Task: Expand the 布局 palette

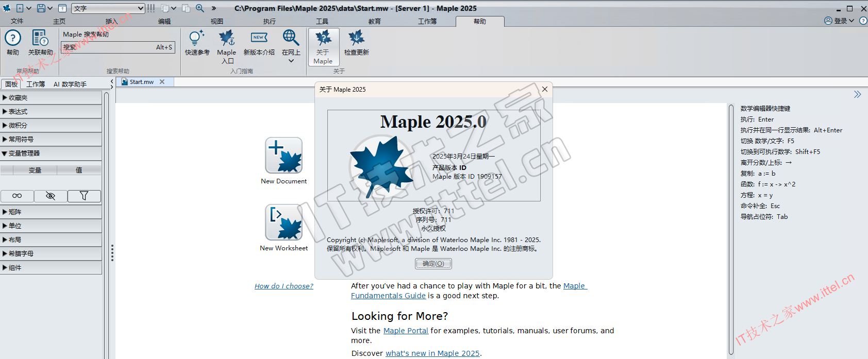Action: pos(51,240)
